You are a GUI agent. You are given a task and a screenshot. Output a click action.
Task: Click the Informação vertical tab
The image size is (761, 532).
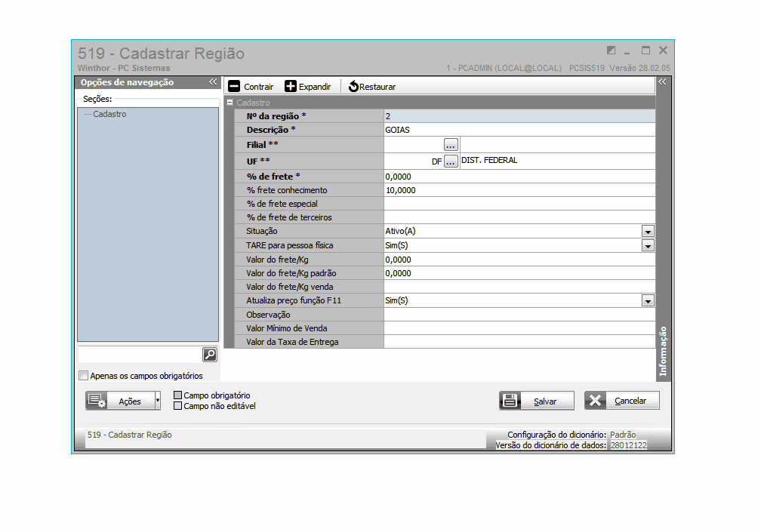click(663, 351)
